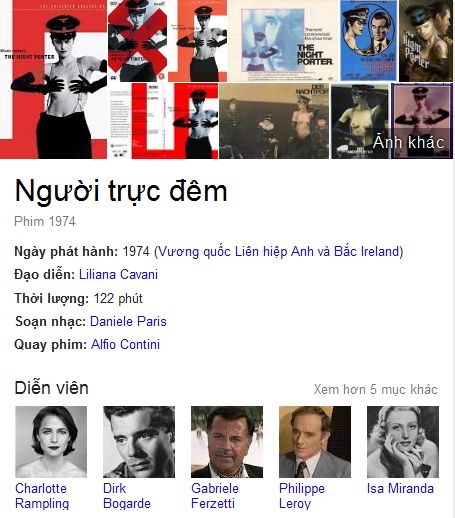Open the blue oval portrait poster

tap(369, 41)
